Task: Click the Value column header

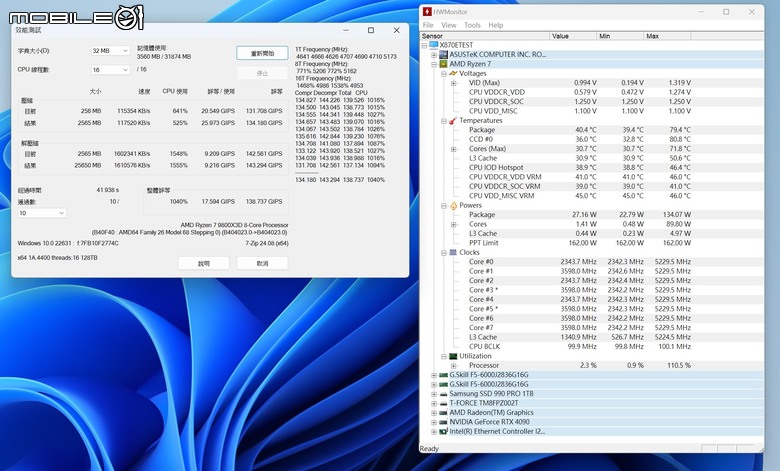Action: point(573,36)
